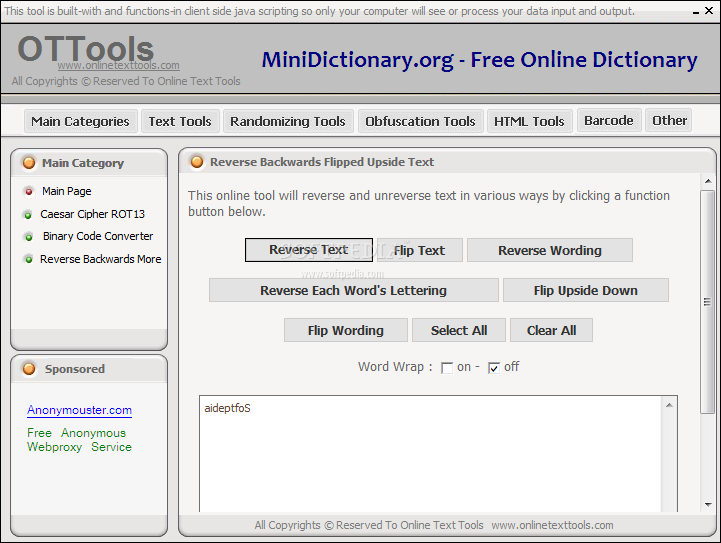Click the Flip Text button
Viewport: 721px width, 543px height.
click(419, 250)
